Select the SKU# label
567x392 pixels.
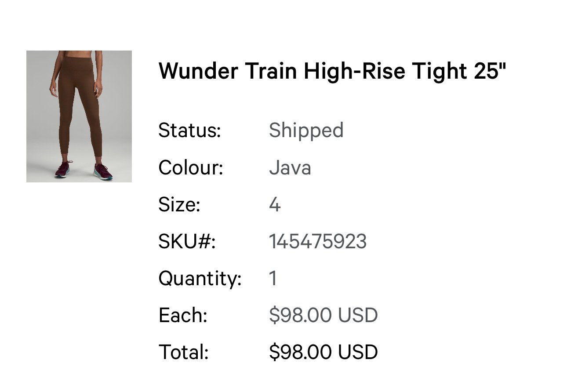(187, 242)
